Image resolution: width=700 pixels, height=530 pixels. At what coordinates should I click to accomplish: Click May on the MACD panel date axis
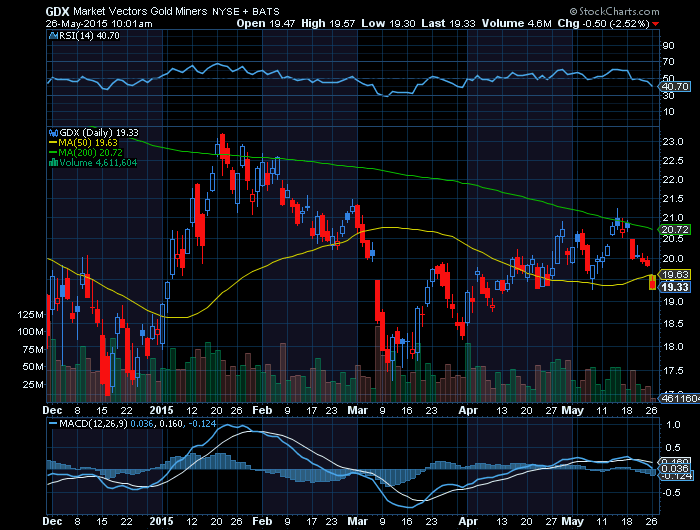coord(572,521)
